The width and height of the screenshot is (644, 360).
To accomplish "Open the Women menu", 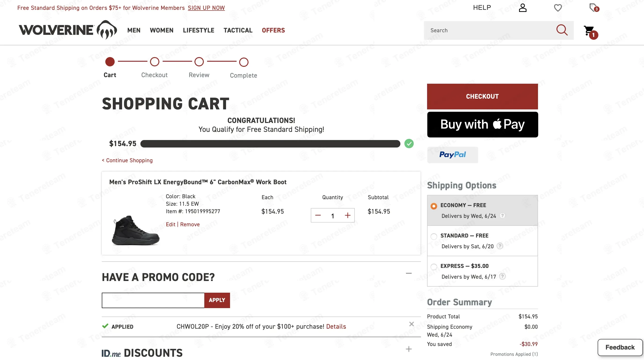I will pos(161,30).
